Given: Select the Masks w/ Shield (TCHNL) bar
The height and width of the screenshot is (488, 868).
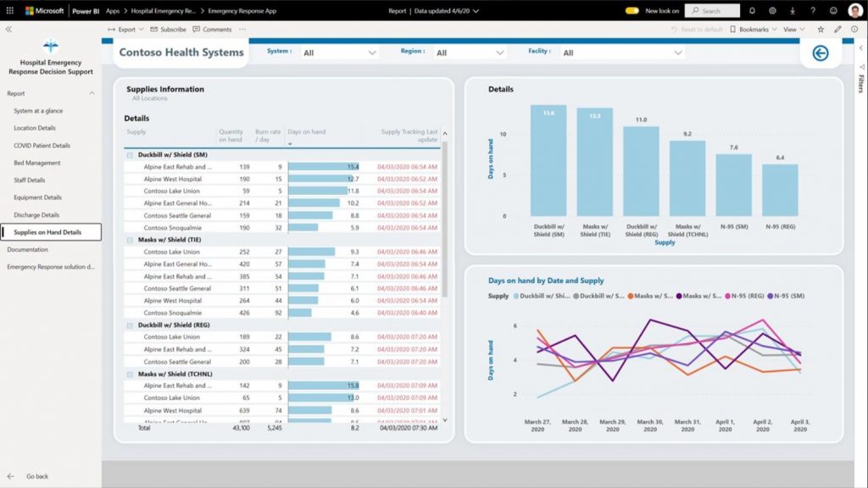Looking at the screenshot, I should [x=687, y=178].
